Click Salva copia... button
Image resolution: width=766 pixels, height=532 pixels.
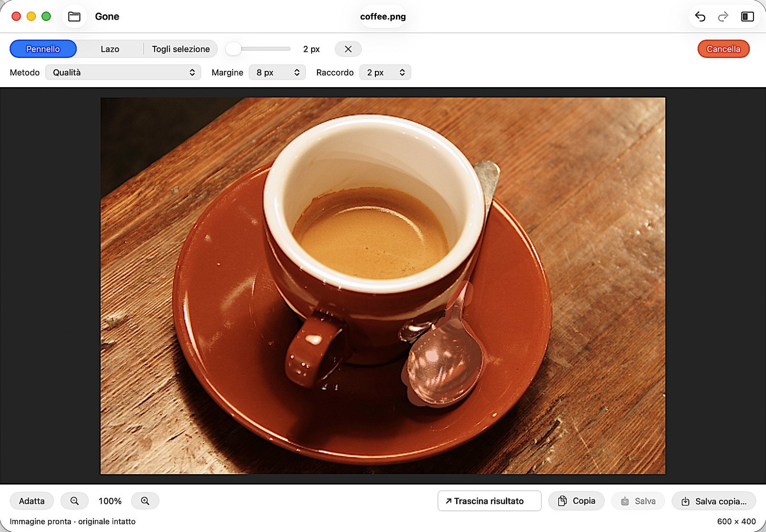click(714, 501)
